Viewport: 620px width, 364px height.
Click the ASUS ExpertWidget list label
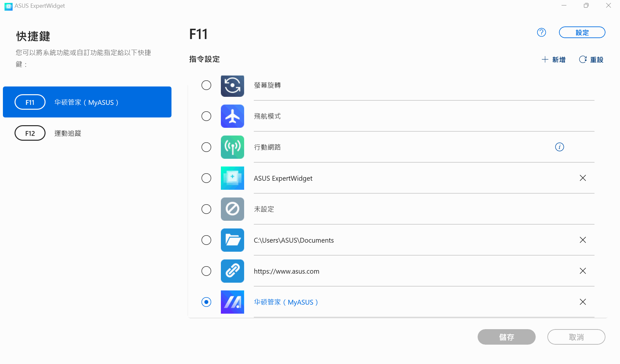coord(283,178)
